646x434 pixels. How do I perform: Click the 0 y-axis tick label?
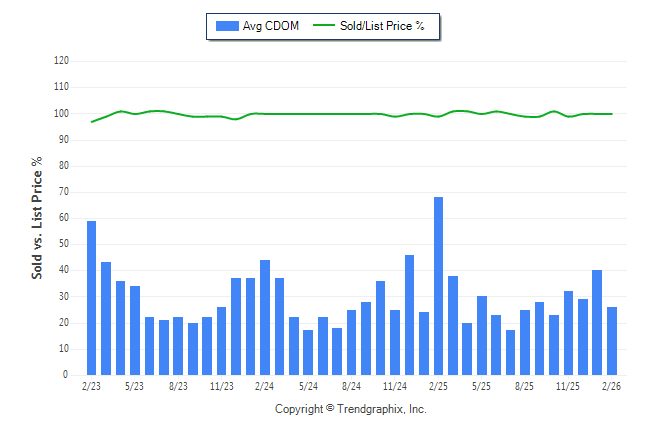pos(66,375)
